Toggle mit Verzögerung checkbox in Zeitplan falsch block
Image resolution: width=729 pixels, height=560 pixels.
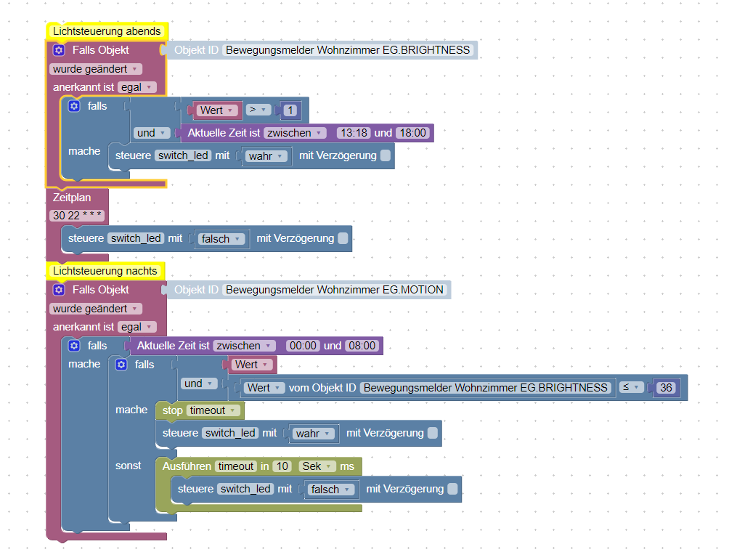343,238
